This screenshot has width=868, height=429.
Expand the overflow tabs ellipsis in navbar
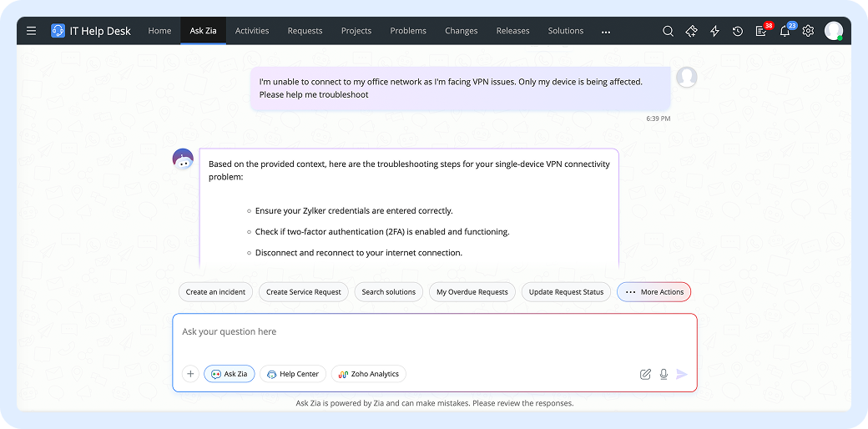coord(606,31)
